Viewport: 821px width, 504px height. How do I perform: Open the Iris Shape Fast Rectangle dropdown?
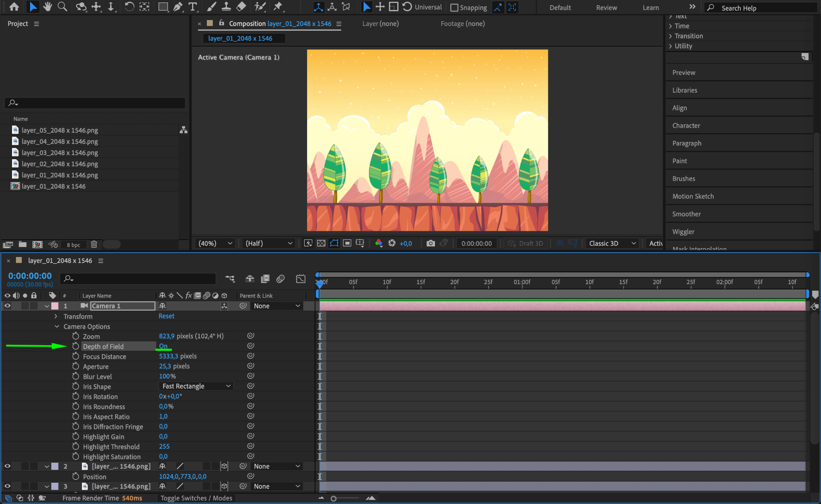coord(196,386)
